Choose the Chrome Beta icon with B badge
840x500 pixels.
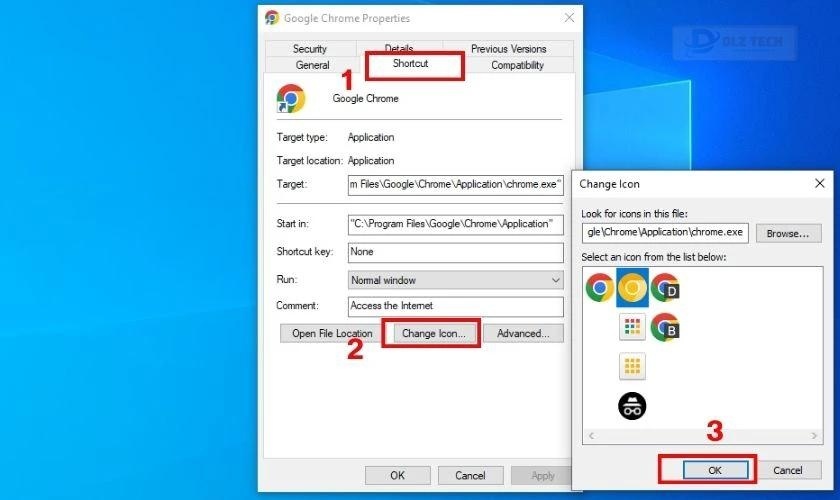[x=665, y=327]
